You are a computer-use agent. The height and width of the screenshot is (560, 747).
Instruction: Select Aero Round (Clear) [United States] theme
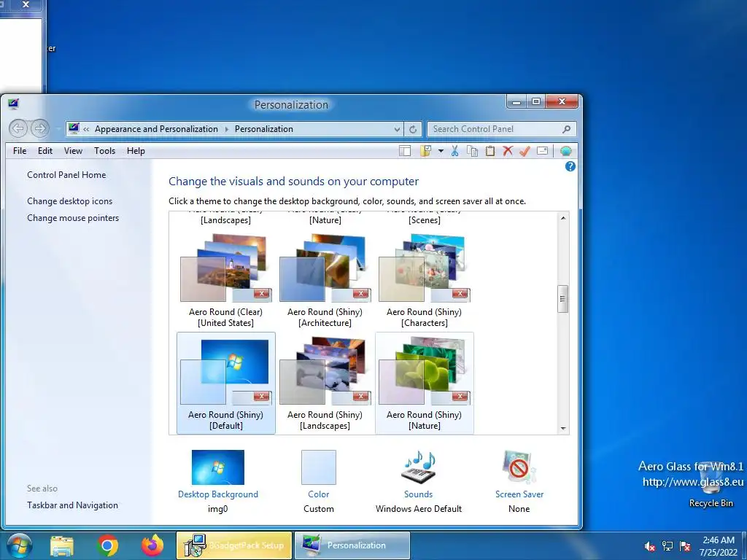click(226, 281)
